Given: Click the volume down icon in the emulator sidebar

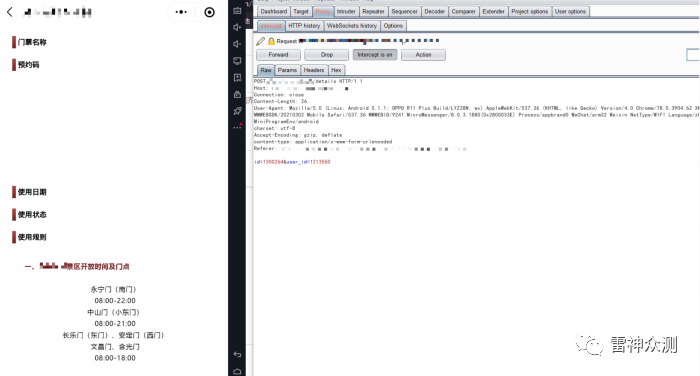Looking at the screenshot, I should pos(237,44).
